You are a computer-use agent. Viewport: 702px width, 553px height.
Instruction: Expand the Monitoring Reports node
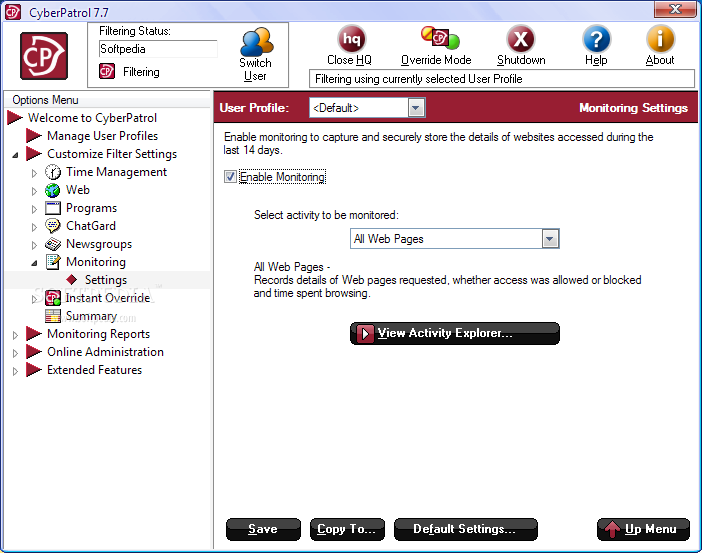tap(15, 335)
